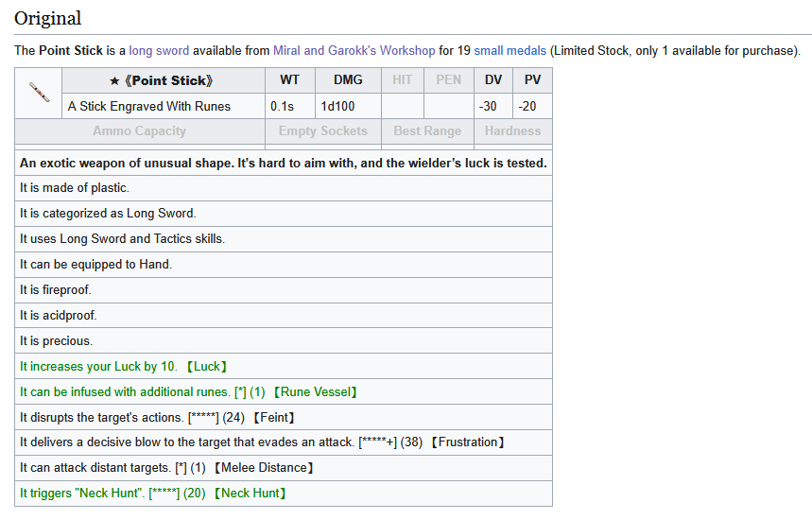Click the DMG column header
812x520 pixels.
pyautogui.click(x=348, y=80)
